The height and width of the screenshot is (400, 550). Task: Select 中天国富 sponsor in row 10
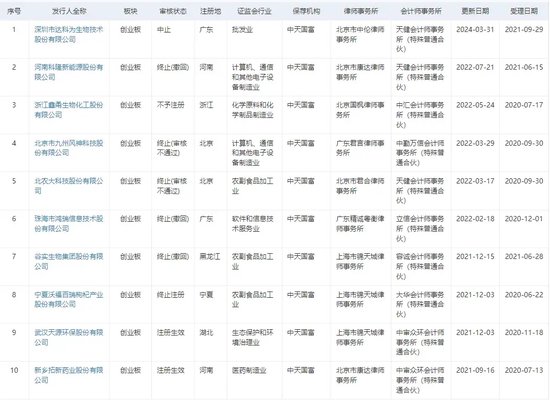(301, 370)
